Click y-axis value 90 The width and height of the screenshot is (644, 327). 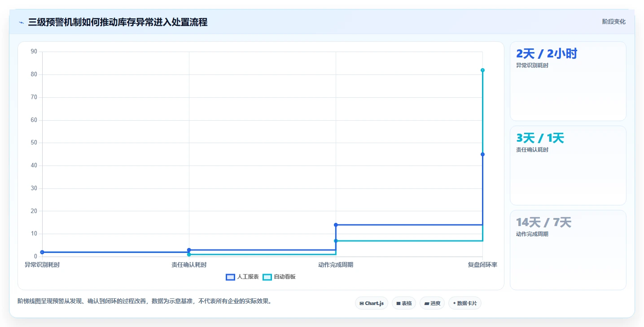pos(34,52)
